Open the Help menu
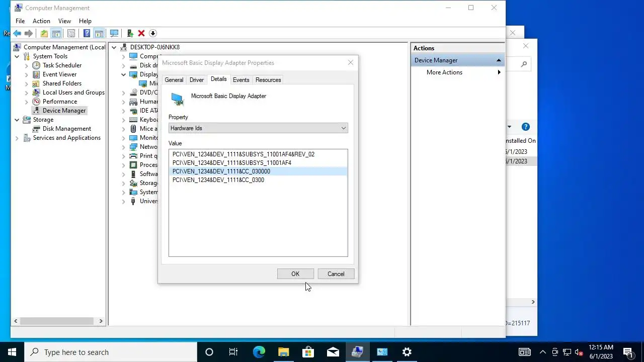 coord(85,21)
